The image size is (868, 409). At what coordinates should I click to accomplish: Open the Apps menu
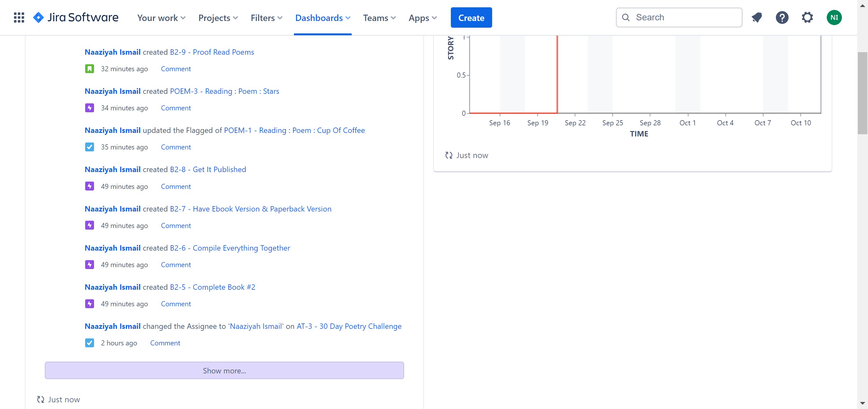click(x=423, y=18)
